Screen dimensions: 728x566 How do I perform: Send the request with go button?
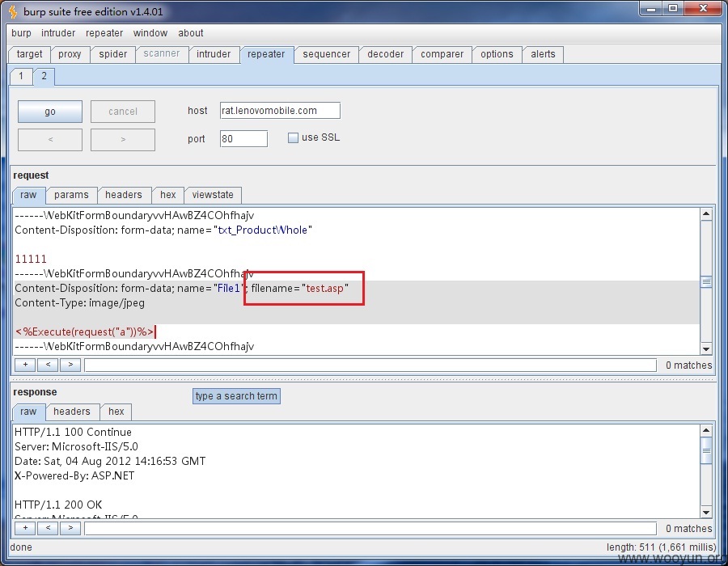pyautogui.click(x=50, y=112)
